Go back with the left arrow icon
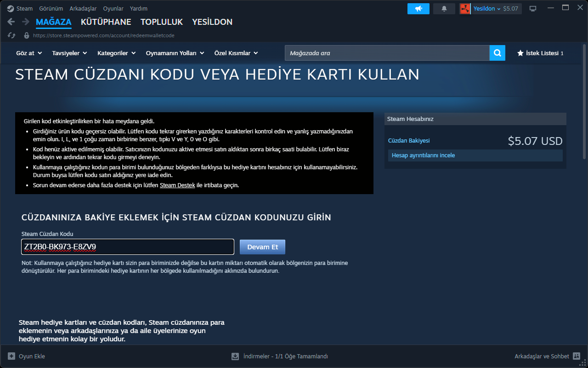This screenshot has width=588, height=368. [11, 22]
